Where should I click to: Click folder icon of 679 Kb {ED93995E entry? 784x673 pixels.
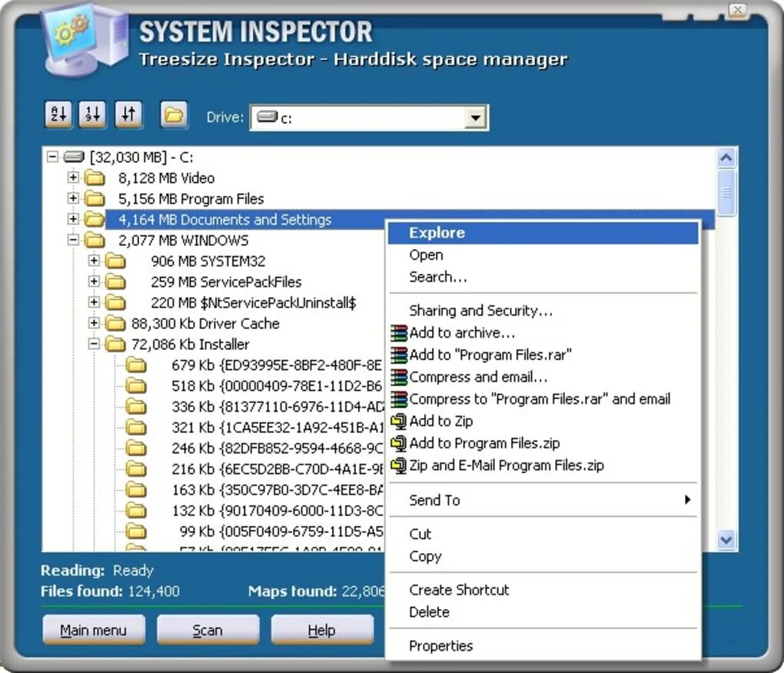coord(136,365)
